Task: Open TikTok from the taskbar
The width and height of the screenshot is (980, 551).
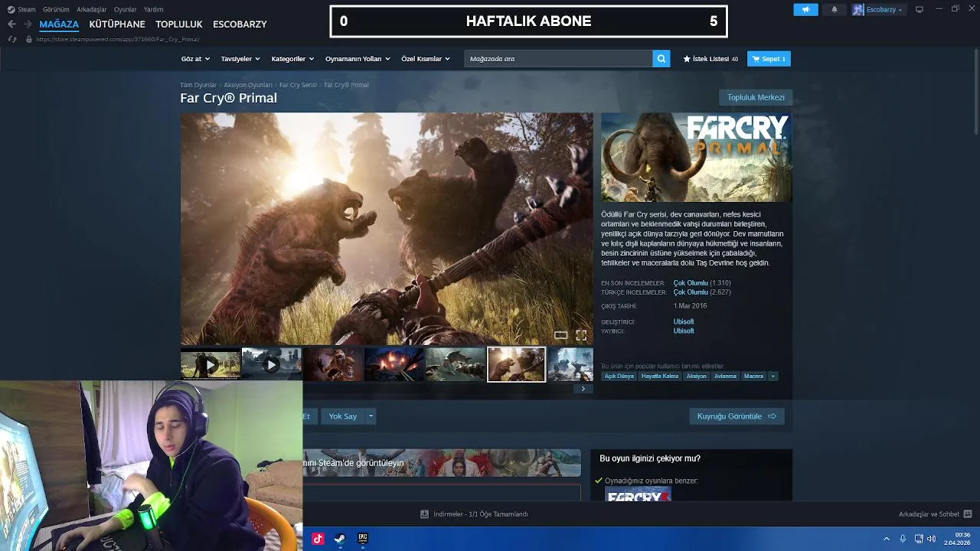Action: click(x=318, y=539)
